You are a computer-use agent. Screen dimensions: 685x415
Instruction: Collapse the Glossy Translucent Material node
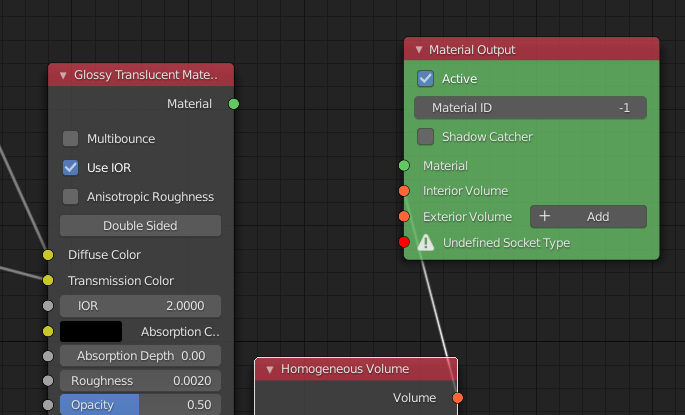pos(63,75)
